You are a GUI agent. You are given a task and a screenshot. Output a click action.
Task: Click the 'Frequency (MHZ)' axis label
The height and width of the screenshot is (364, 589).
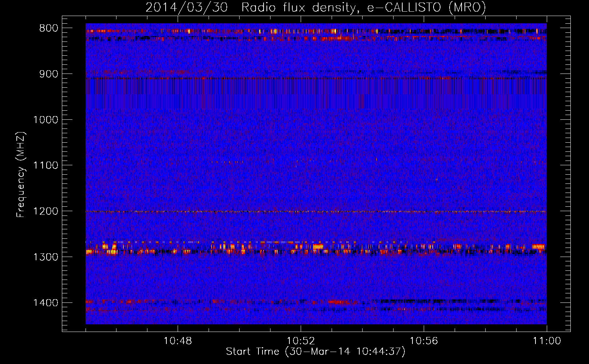coord(21,175)
